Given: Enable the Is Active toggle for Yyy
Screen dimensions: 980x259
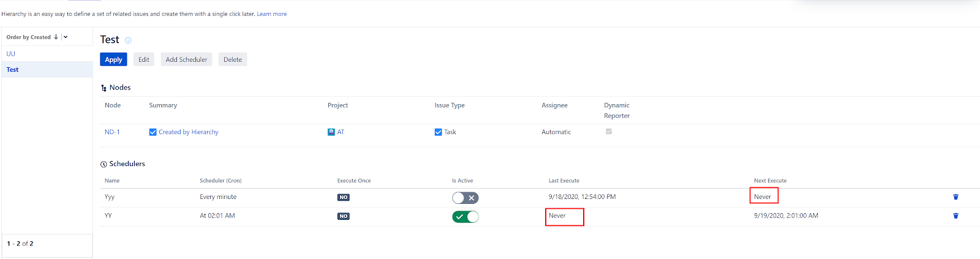Looking at the screenshot, I should pos(466,198).
